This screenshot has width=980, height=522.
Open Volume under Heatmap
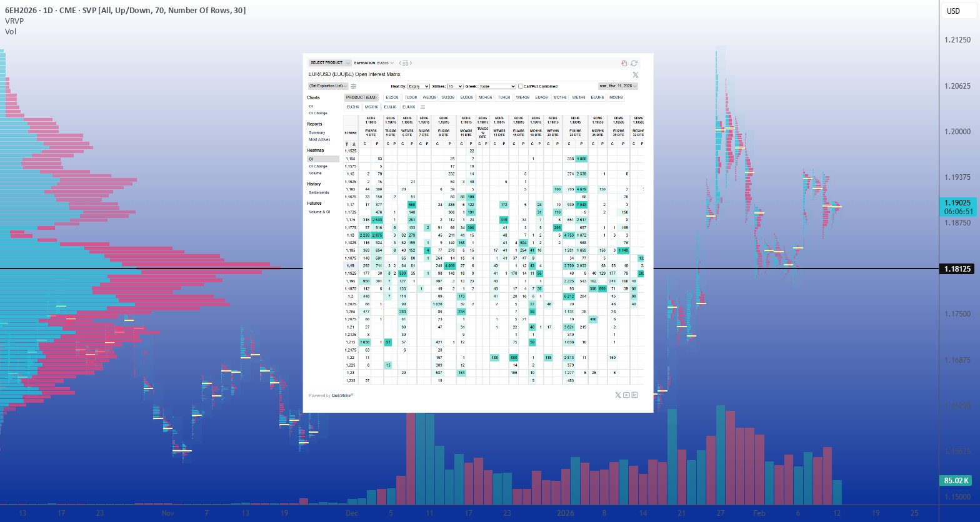point(315,173)
